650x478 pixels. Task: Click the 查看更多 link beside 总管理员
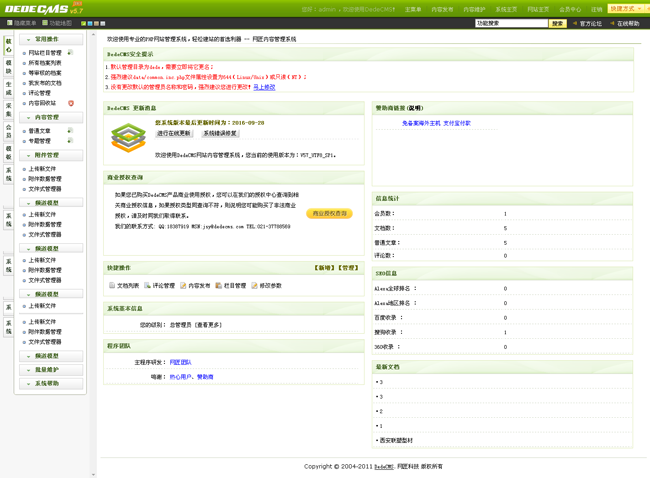(x=208, y=325)
